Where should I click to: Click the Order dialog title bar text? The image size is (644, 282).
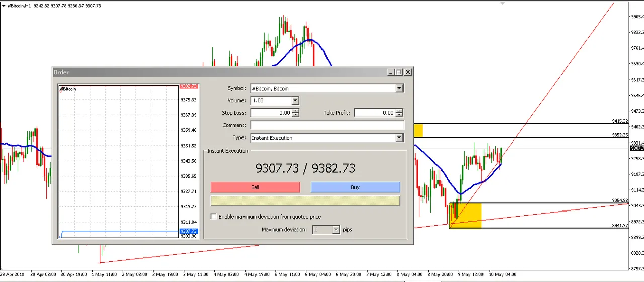click(x=61, y=72)
